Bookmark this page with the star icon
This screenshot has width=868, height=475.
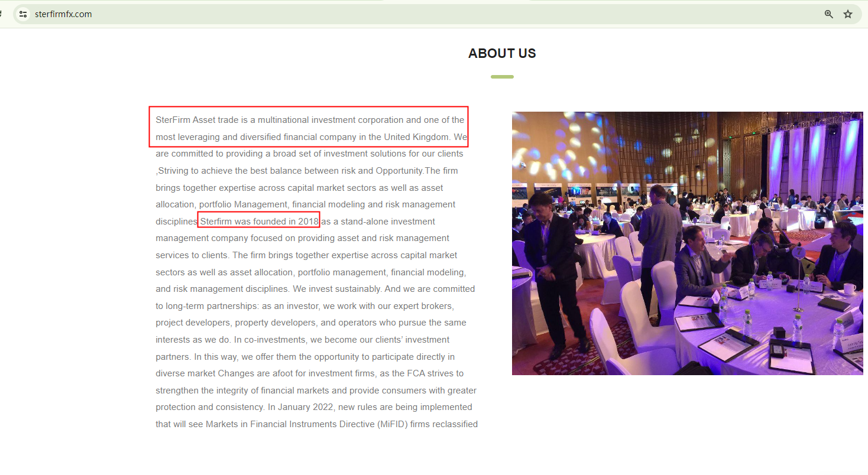click(848, 14)
